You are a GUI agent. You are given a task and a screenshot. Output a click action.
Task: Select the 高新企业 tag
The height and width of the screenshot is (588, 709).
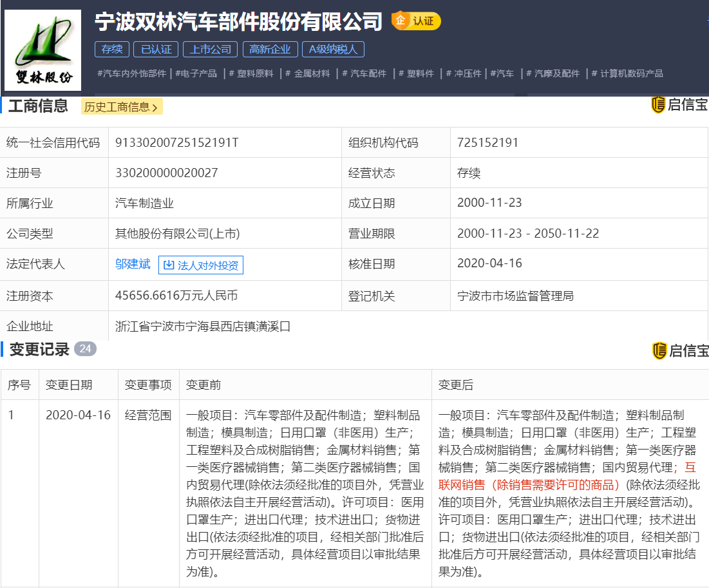270,50
